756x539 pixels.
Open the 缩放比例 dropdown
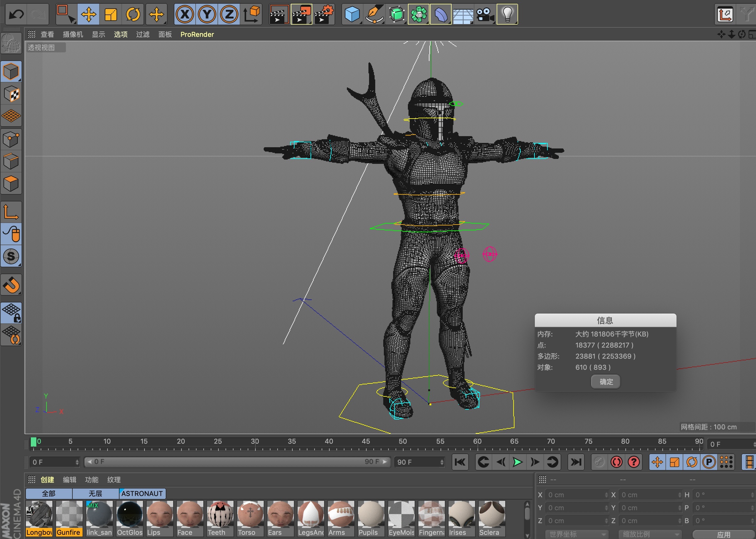(x=650, y=534)
